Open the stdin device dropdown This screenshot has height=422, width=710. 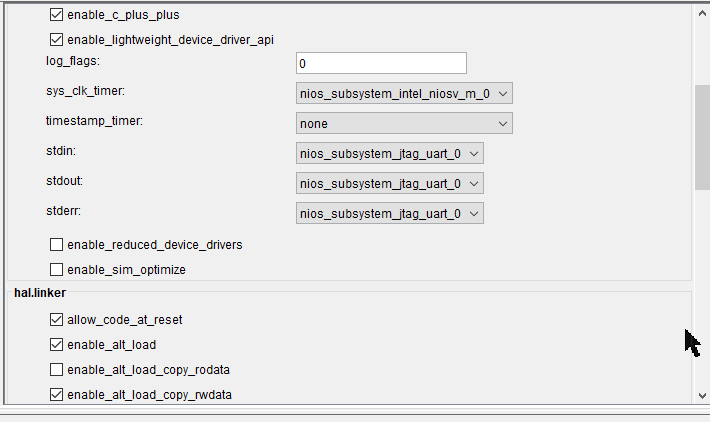[x=390, y=154]
